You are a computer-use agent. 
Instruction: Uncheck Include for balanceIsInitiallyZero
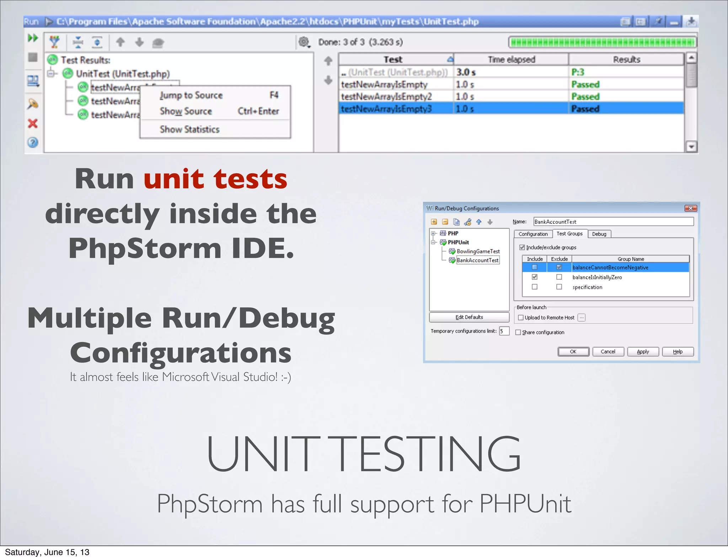pyautogui.click(x=535, y=277)
